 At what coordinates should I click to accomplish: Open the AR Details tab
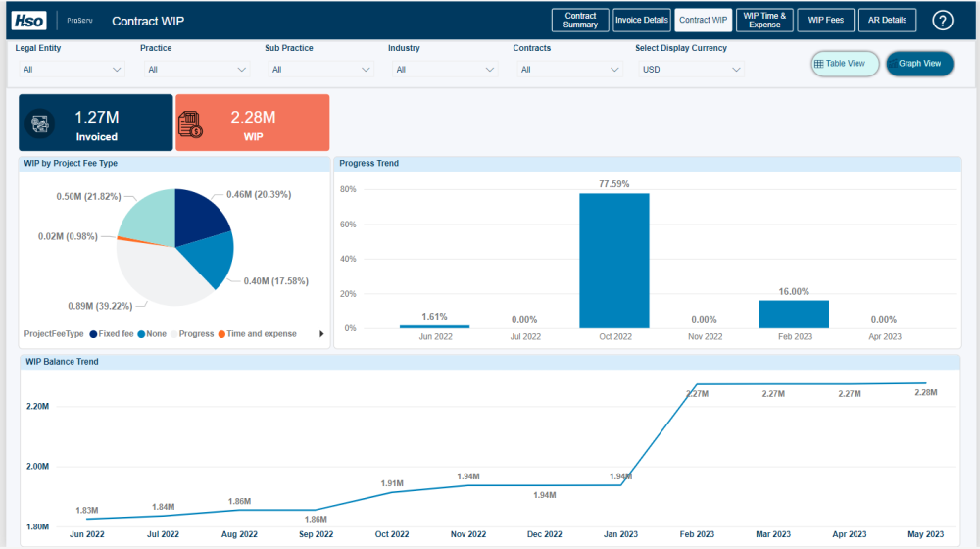(x=887, y=20)
